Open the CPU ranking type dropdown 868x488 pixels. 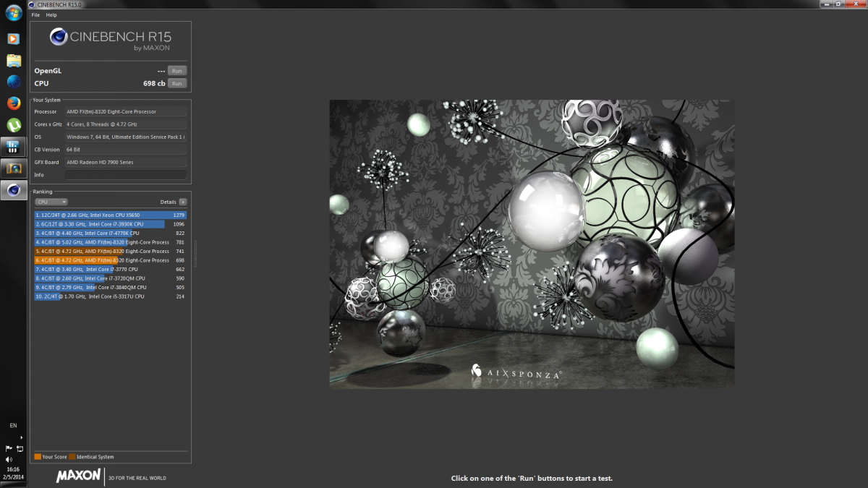click(x=51, y=202)
